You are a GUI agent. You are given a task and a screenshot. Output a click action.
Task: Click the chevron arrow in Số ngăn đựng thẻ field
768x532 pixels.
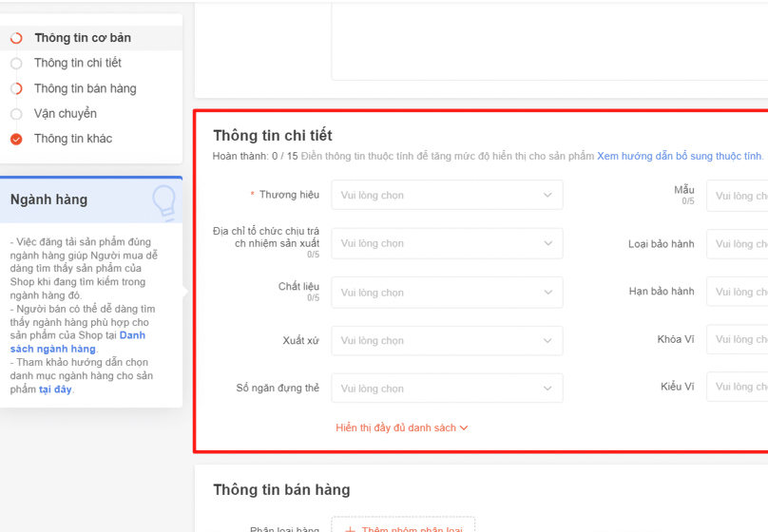pos(547,389)
